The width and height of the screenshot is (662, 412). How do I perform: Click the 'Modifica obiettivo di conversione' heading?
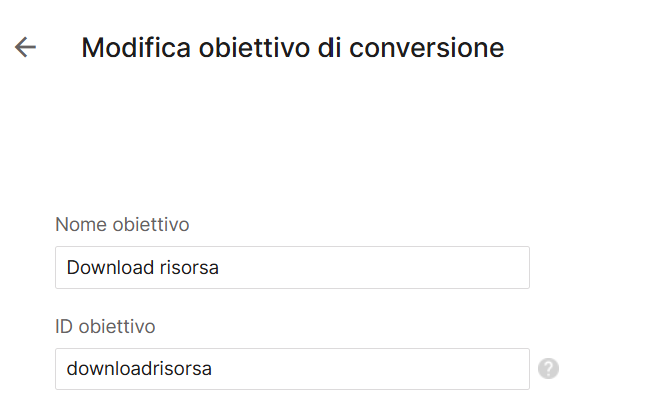(x=293, y=47)
